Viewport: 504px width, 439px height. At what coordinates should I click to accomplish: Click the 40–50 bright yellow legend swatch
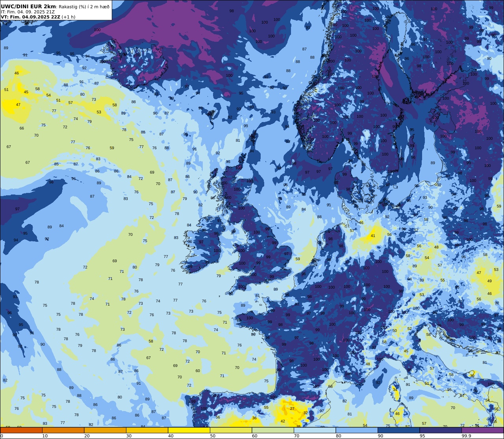pos(189,430)
